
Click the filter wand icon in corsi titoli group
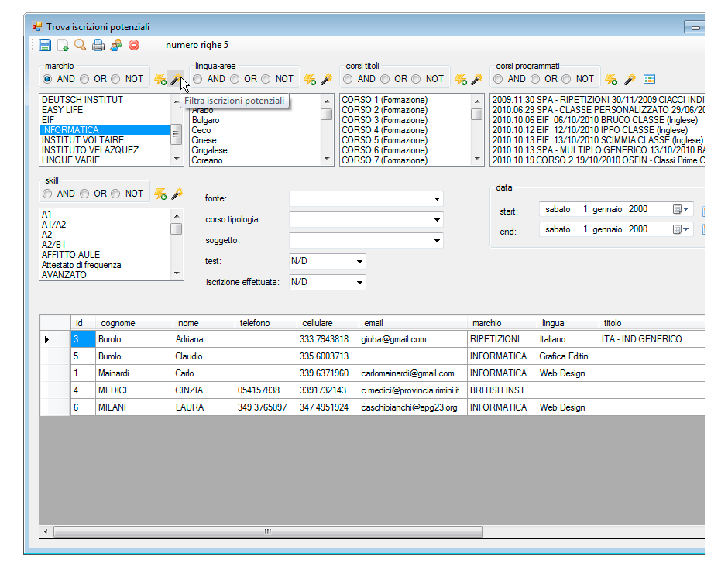[x=477, y=79]
